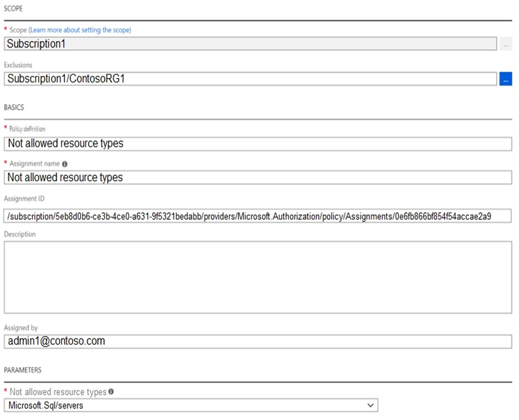This screenshot has height=420, width=519.
Task: Click the Scope field showing Subscription1
Action: point(250,44)
